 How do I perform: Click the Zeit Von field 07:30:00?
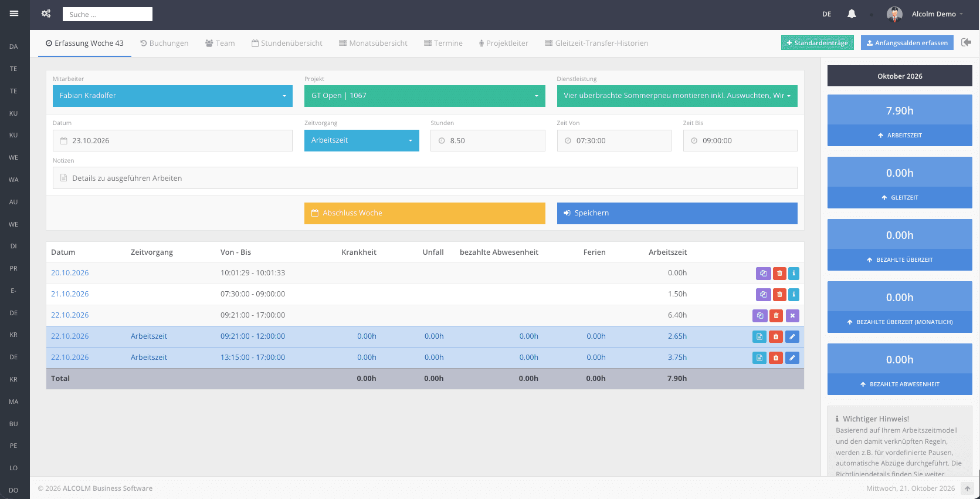[x=614, y=141]
